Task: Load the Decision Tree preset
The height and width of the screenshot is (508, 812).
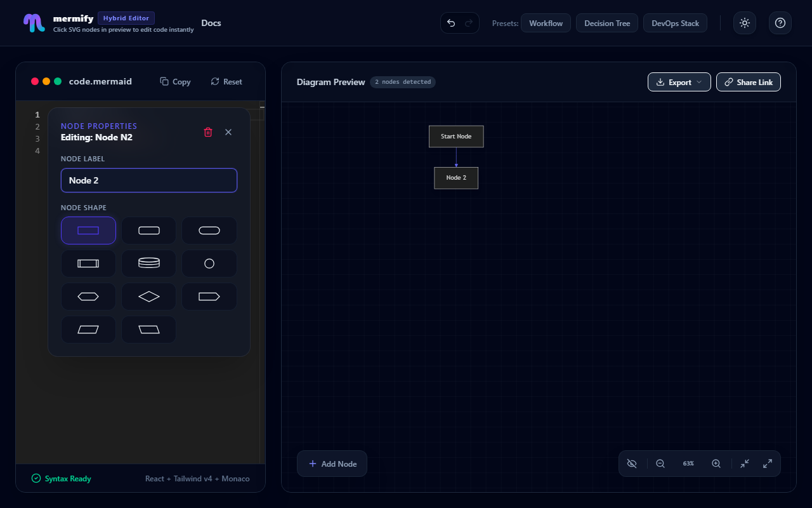Action: click(607, 23)
